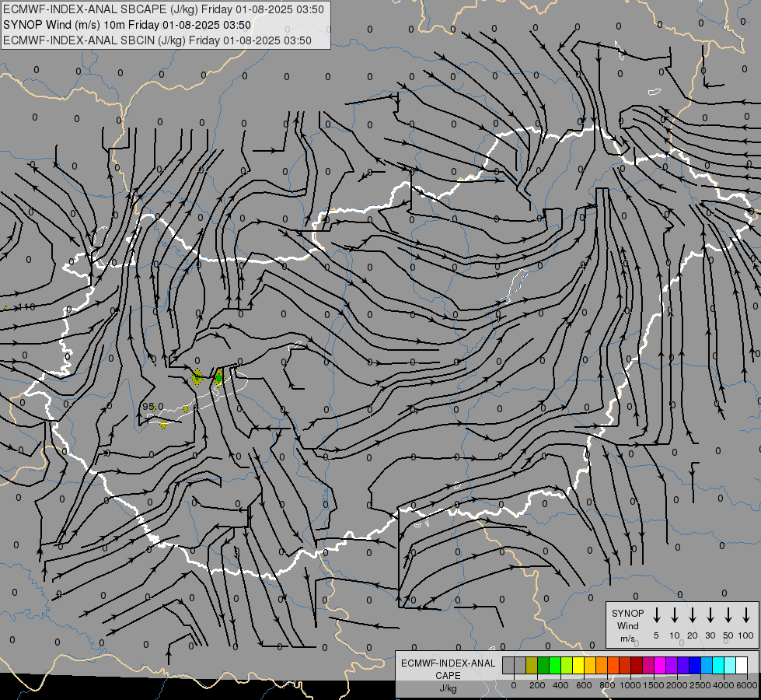Image resolution: width=761 pixels, height=700 pixels.
Task: Choose the pure blue CAPE swatch
Action: 696,665
